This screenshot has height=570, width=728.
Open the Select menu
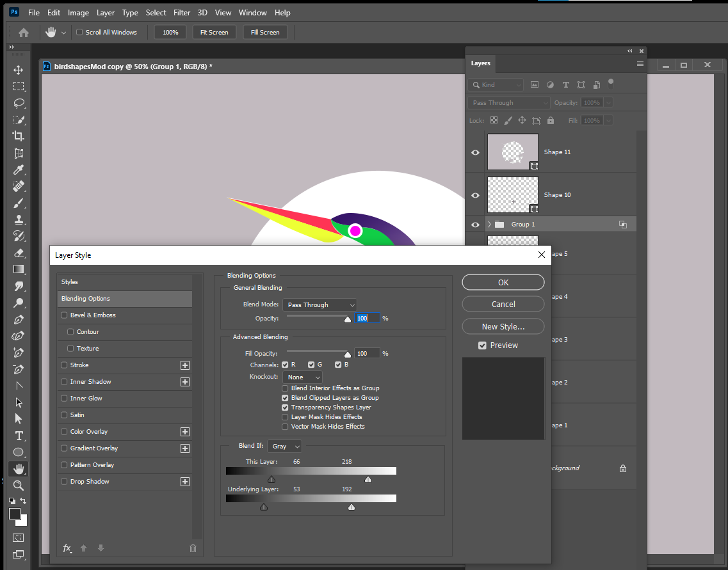[x=156, y=12]
